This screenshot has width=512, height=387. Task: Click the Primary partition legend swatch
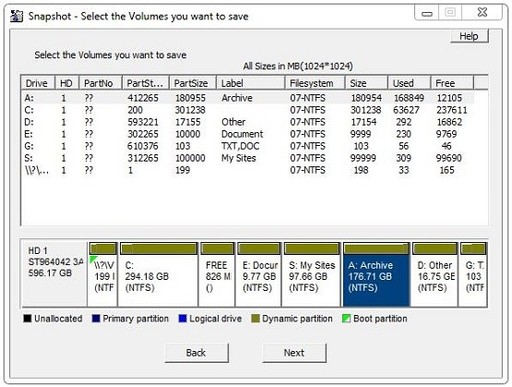tap(96, 318)
